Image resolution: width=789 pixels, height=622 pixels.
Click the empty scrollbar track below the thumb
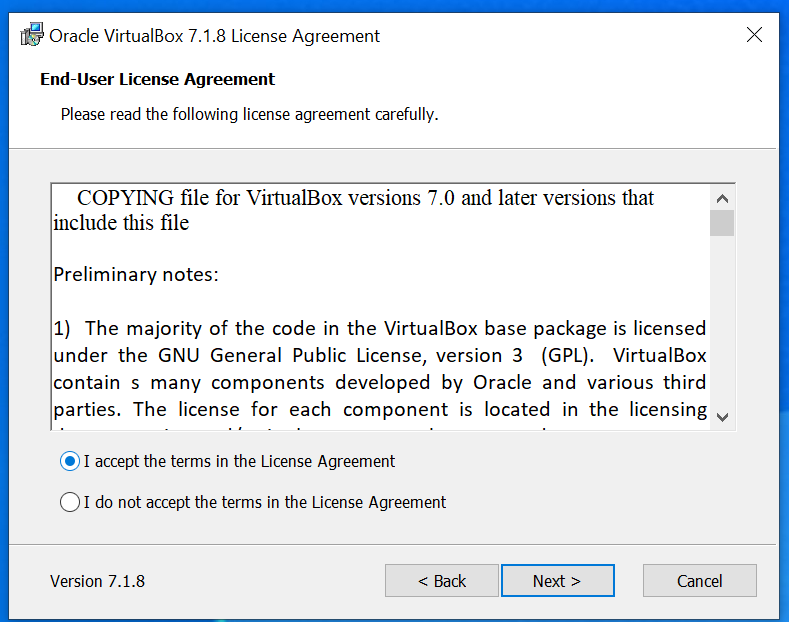coord(722,321)
